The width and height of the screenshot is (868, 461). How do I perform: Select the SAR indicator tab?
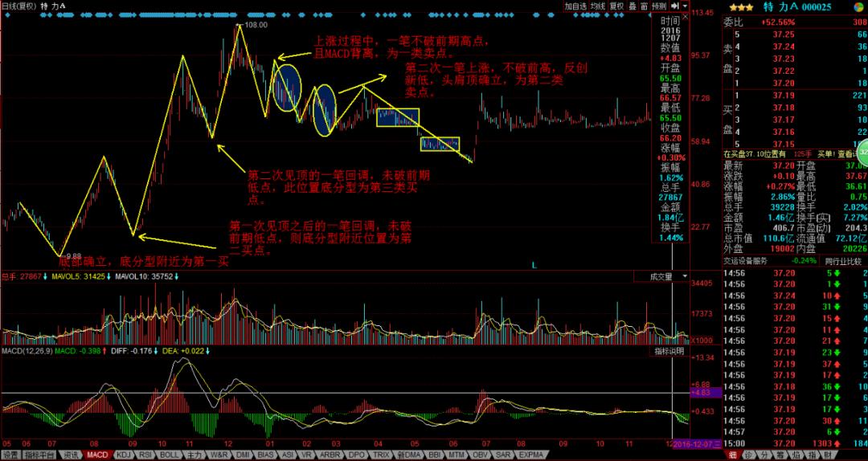[503, 455]
